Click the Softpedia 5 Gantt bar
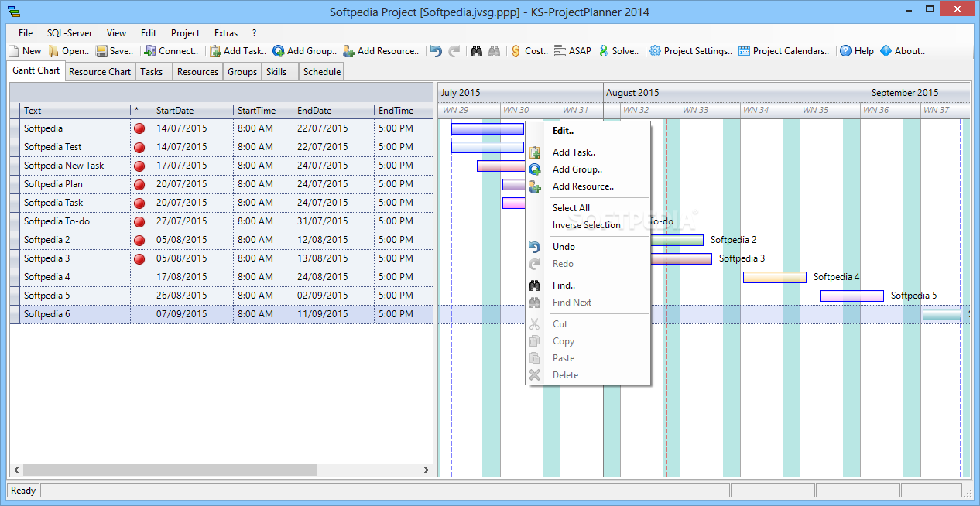980x506 pixels. tap(852, 296)
